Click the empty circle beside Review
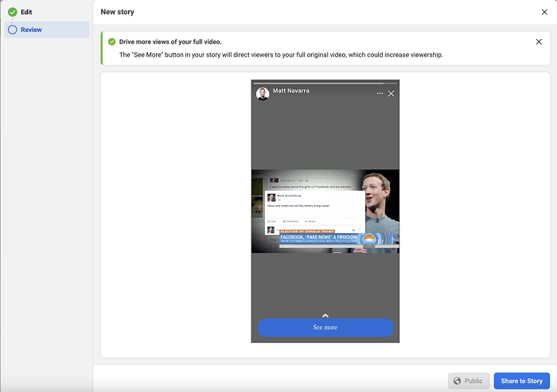The image size is (557, 392). pos(13,30)
